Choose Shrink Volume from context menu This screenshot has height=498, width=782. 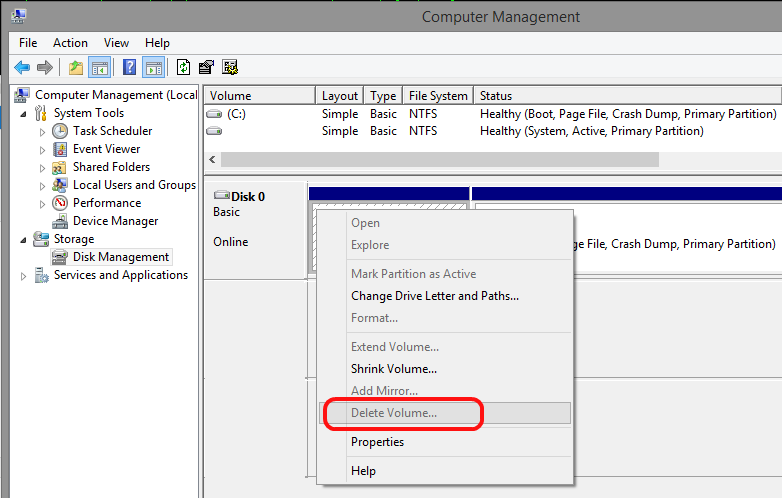pos(394,369)
